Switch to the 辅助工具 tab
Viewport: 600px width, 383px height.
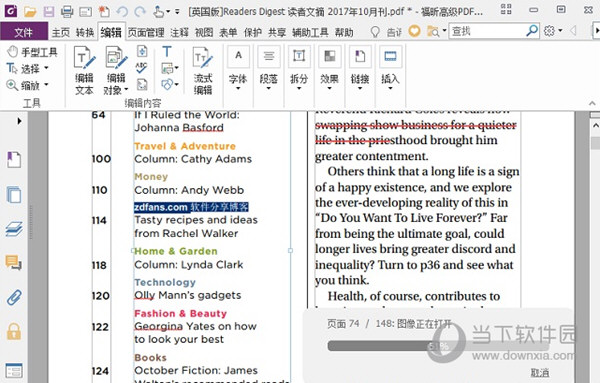(x=310, y=33)
